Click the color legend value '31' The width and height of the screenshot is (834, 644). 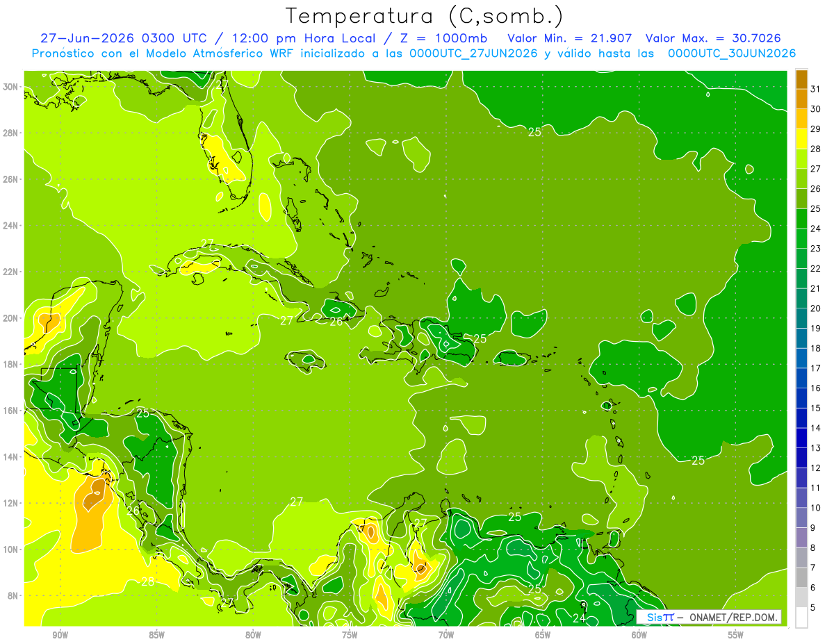click(816, 89)
